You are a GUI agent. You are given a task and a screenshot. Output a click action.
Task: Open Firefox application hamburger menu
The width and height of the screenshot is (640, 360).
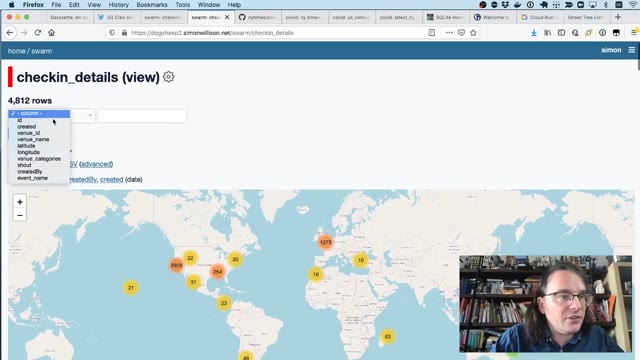click(634, 33)
